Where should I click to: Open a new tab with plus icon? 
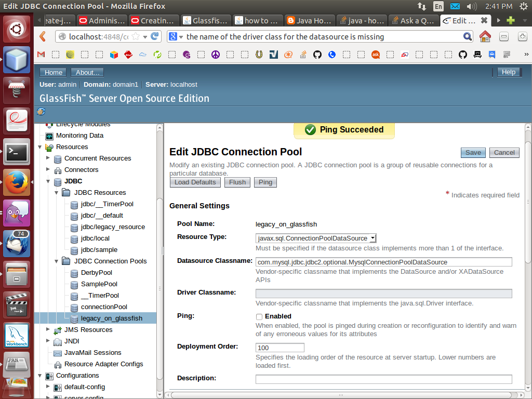(x=511, y=20)
